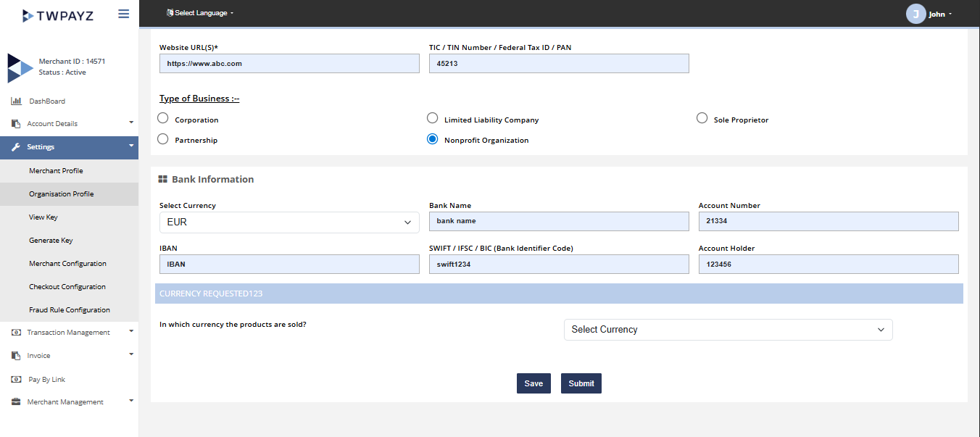Open Merchant Profile settings page
Image resolution: width=980 pixels, height=437 pixels.
[x=56, y=171]
